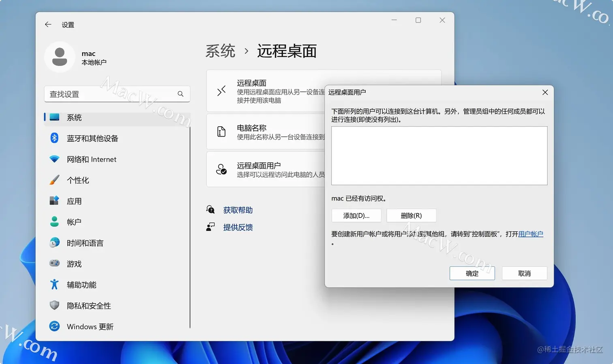The height and width of the screenshot is (364, 613).
Task: Click the search magnifier icon
Action: click(180, 94)
